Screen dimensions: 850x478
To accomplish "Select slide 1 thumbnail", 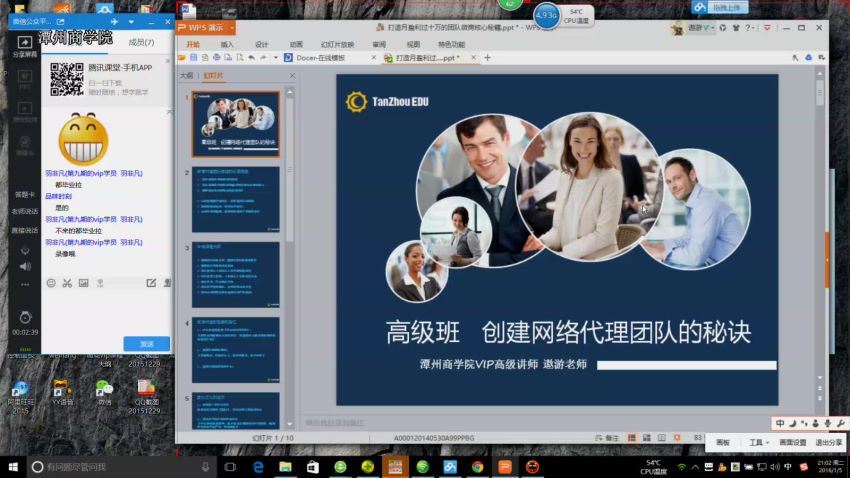I will pyautogui.click(x=236, y=124).
